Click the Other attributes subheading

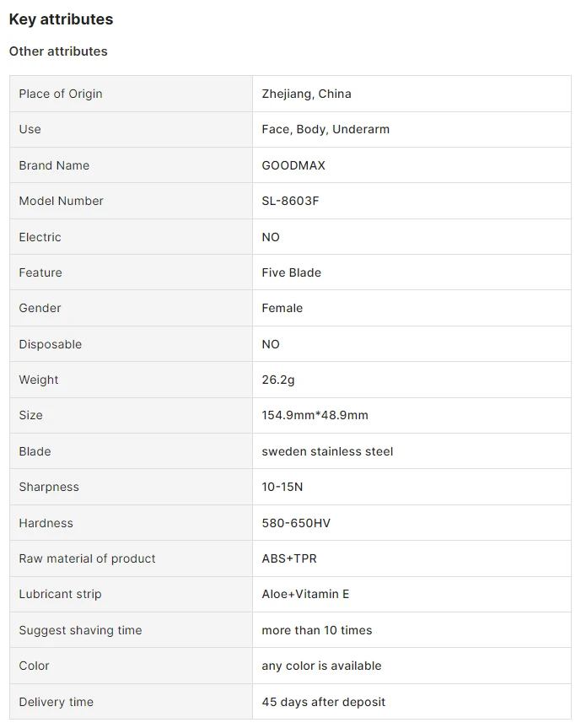coord(58,51)
